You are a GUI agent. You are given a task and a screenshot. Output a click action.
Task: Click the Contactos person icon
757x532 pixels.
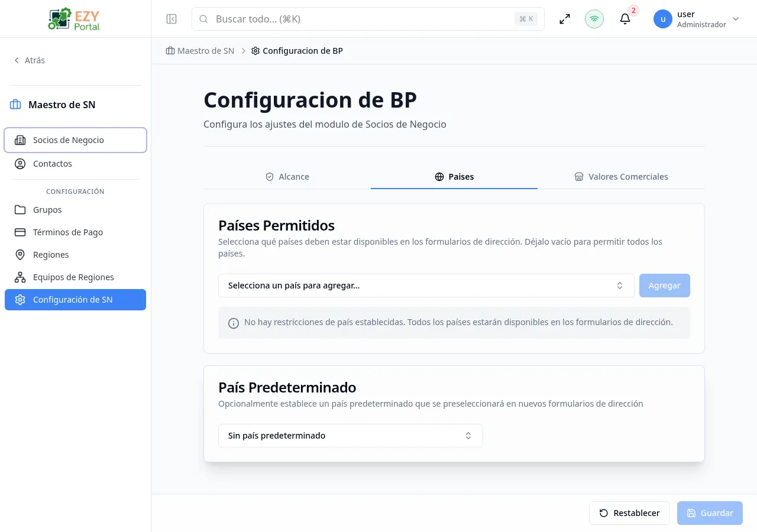[20, 164]
